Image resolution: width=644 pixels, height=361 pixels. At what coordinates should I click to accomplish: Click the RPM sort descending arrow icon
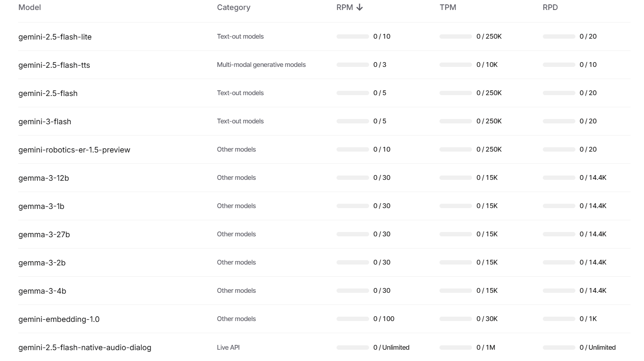point(360,7)
